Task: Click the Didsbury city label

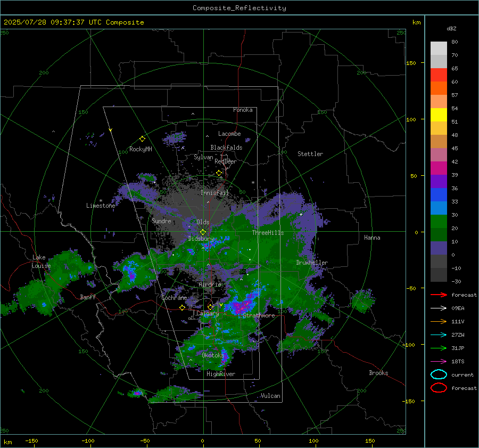Action: 201,239
